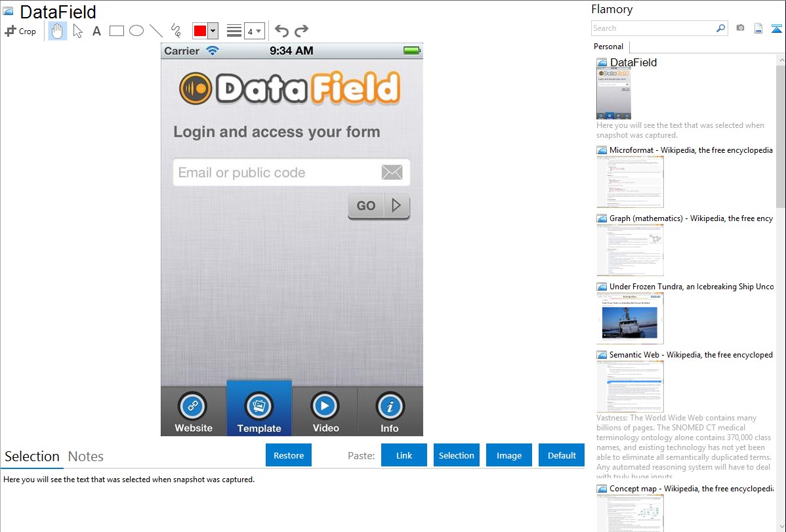The image size is (786, 532).
Task: Select the Crop tool
Action: click(x=20, y=31)
